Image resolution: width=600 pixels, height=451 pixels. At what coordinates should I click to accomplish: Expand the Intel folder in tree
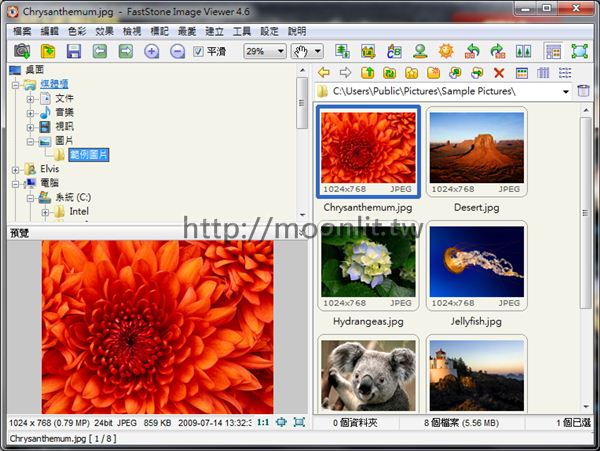[45, 212]
